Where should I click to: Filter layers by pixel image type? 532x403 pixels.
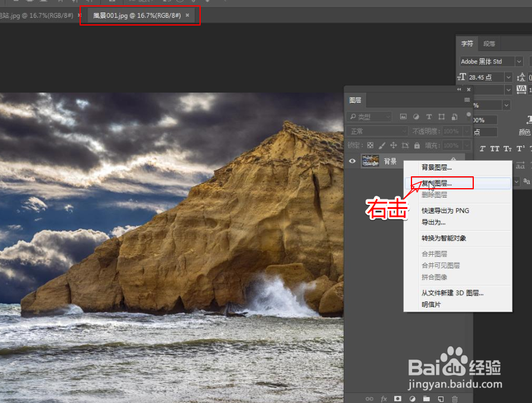[x=403, y=117]
